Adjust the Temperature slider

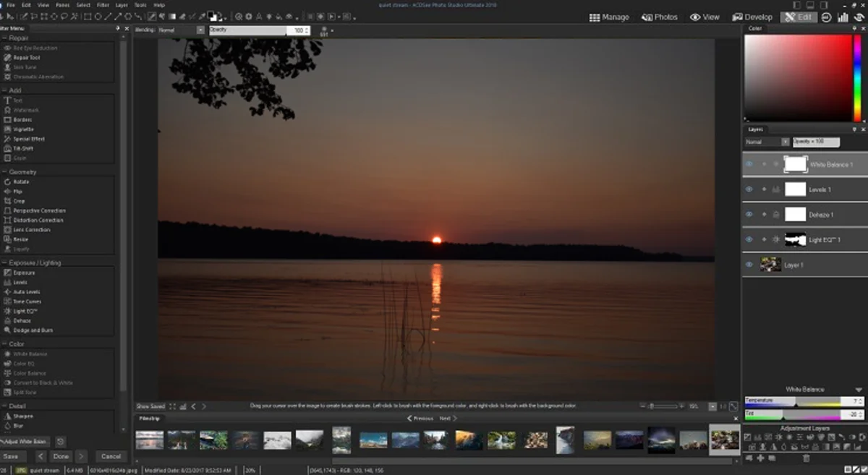(x=794, y=401)
